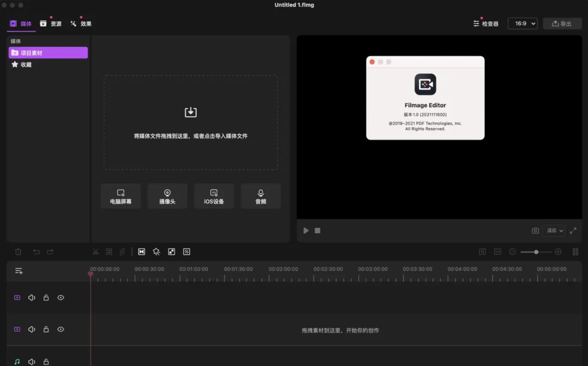Select the 摄像头 camera capture option

(x=167, y=196)
